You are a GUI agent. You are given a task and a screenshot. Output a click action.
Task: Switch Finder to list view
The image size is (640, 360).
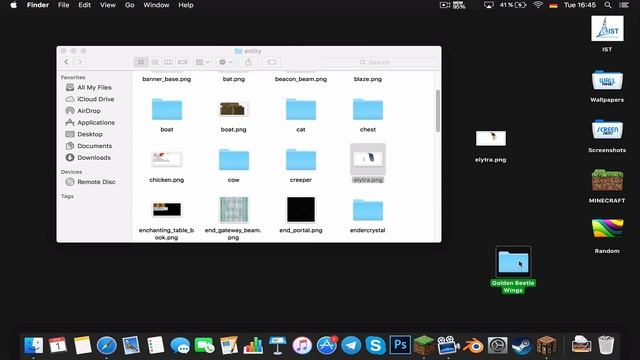(155, 62)
